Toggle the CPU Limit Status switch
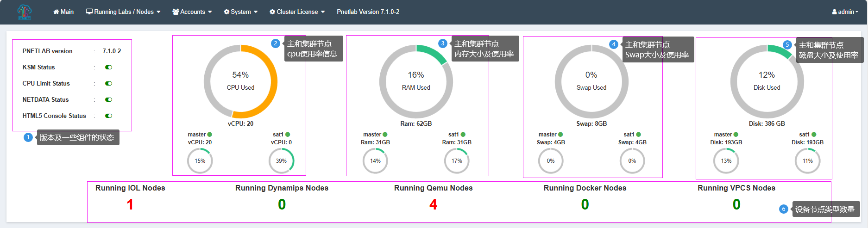Image resolution: width=868 pixels, height=228 pixels. [x=109, y=84]
